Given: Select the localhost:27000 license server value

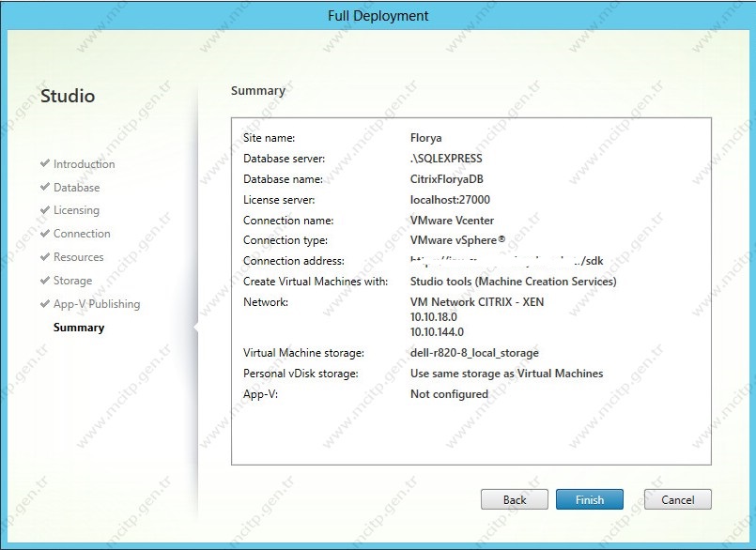Looking at the screenshot, I should pos(450,200).
